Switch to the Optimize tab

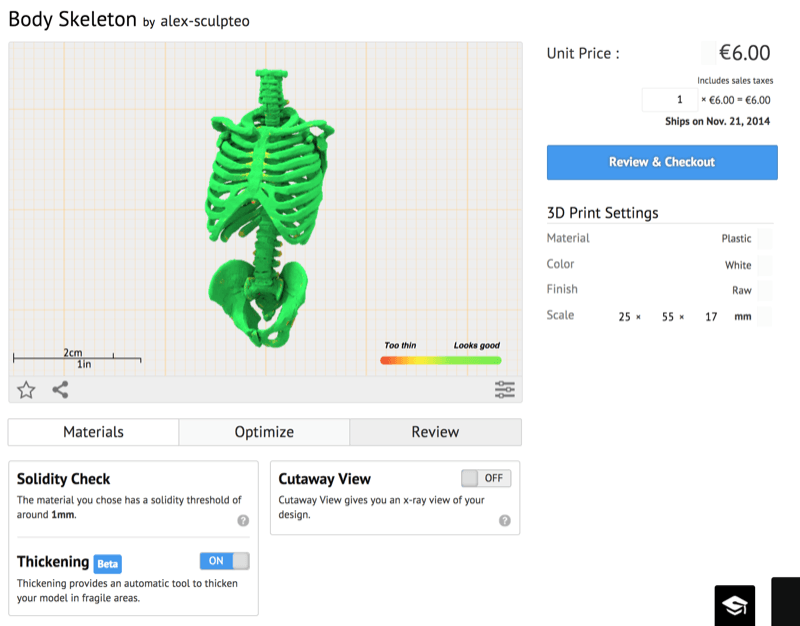264,432
